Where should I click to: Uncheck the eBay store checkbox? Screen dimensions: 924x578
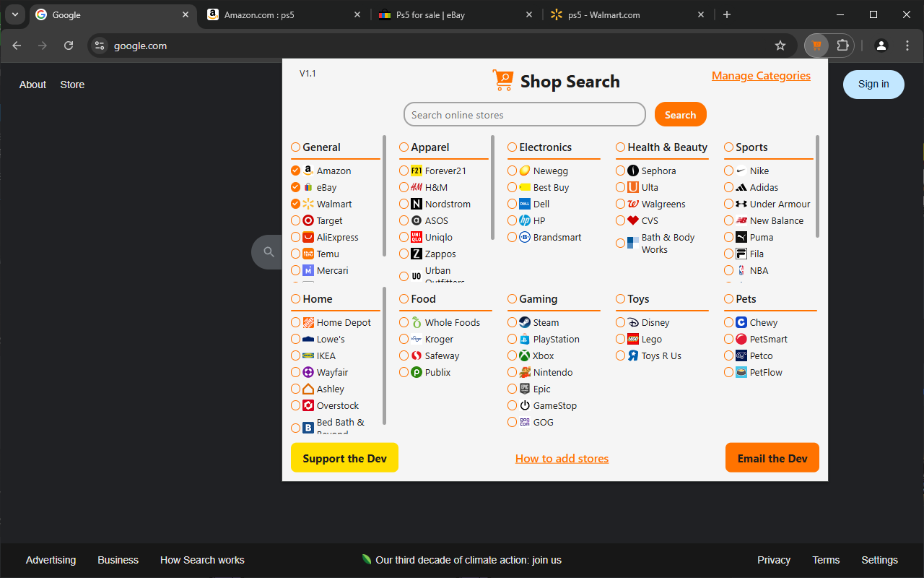pyautogui.click(x=296, y=187)
